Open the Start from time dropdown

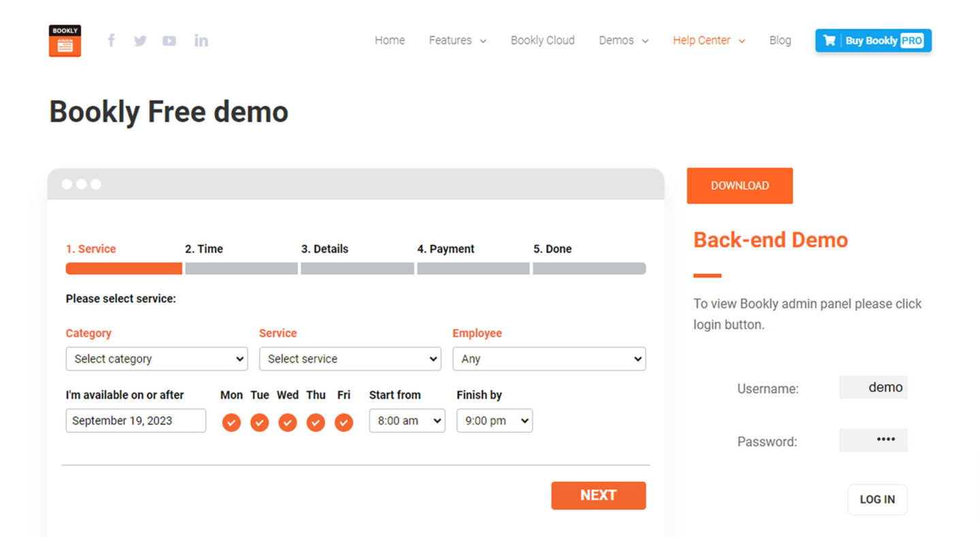407,421
